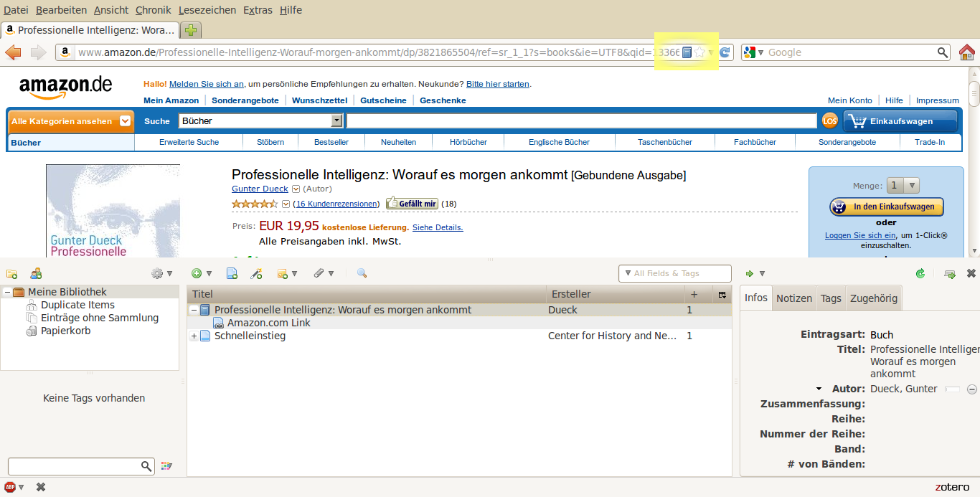The height and width of the screenshot is (497, 980).
Task: Create new item from current page
Action: pos(232,273)
